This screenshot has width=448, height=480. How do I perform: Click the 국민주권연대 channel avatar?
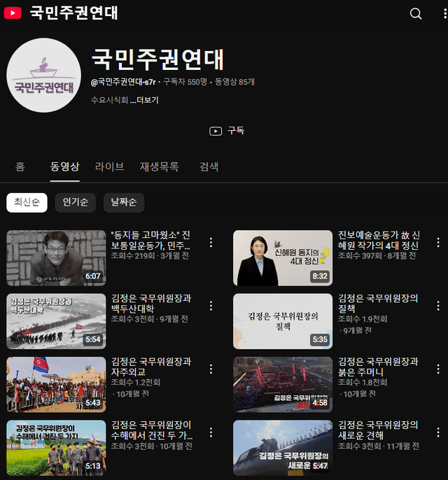[43, 76]
